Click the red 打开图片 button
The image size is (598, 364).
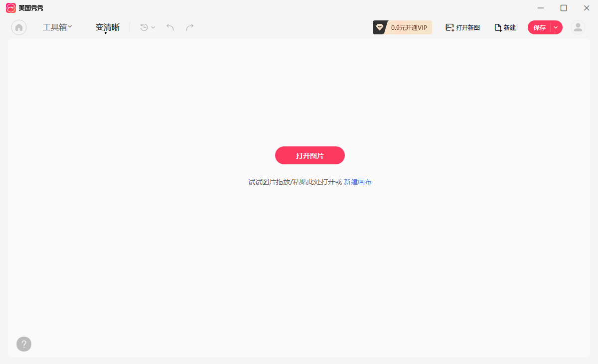point(310,155)
